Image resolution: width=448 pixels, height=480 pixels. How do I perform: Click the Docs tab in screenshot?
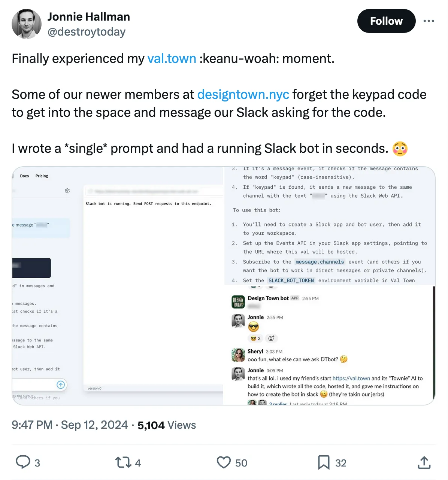coord(24,176)
